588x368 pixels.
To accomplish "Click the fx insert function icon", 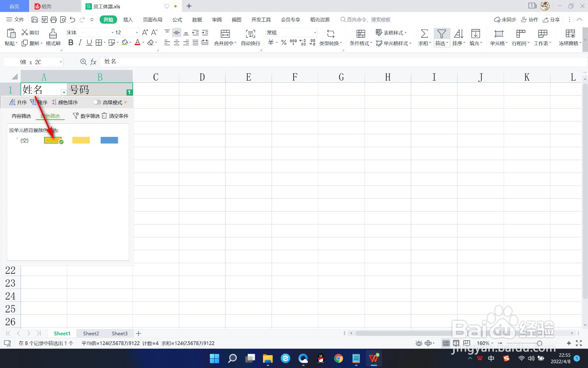I will pyautogui.click(x=93, y=62).
